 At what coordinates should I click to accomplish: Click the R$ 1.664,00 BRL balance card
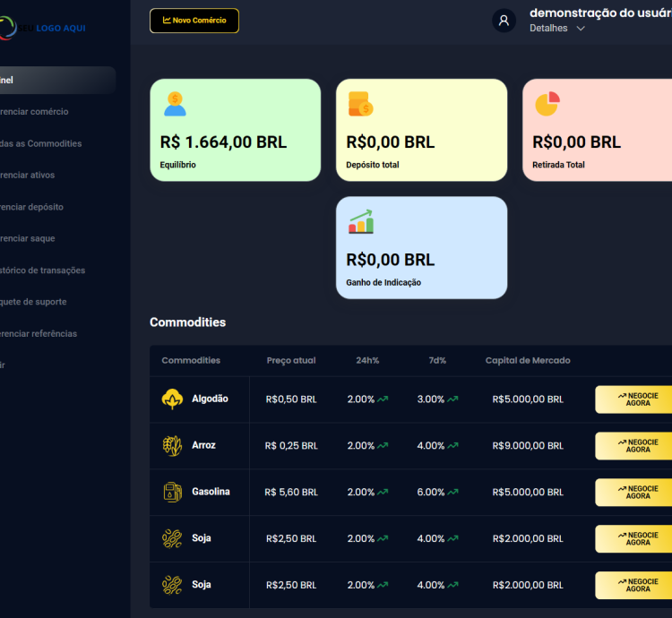coord(235,130)
